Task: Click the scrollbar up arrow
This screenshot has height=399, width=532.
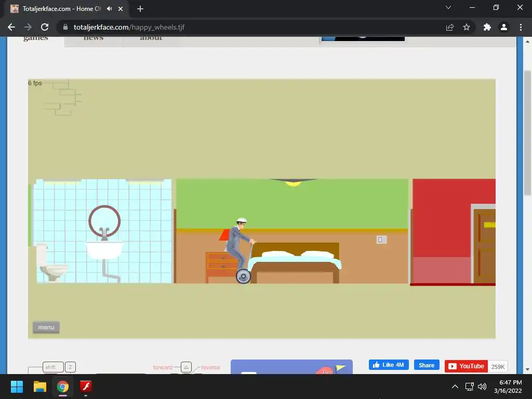Action: (x=527, y=42)
